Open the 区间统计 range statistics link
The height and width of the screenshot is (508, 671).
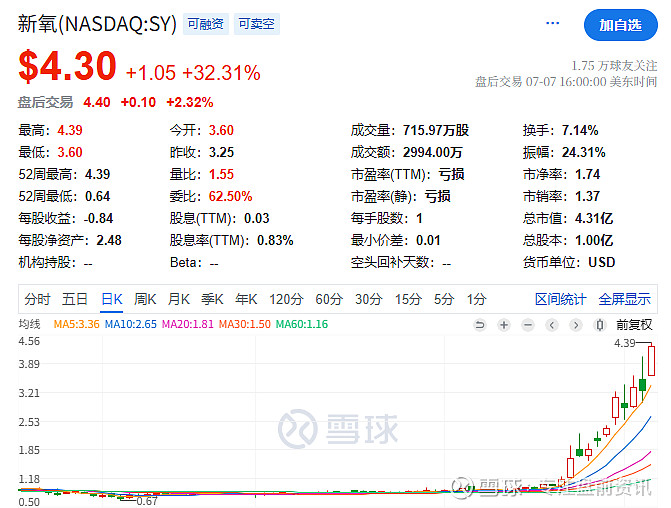(560, 299)
